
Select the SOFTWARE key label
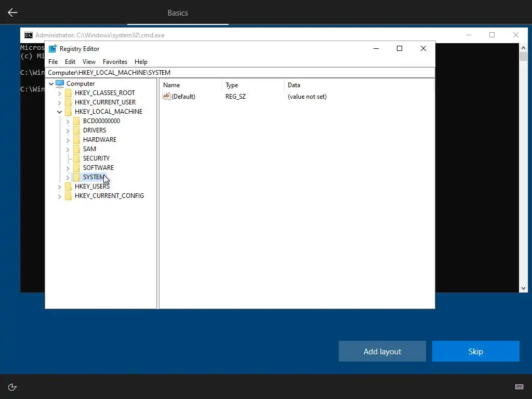tap(98, 168)
